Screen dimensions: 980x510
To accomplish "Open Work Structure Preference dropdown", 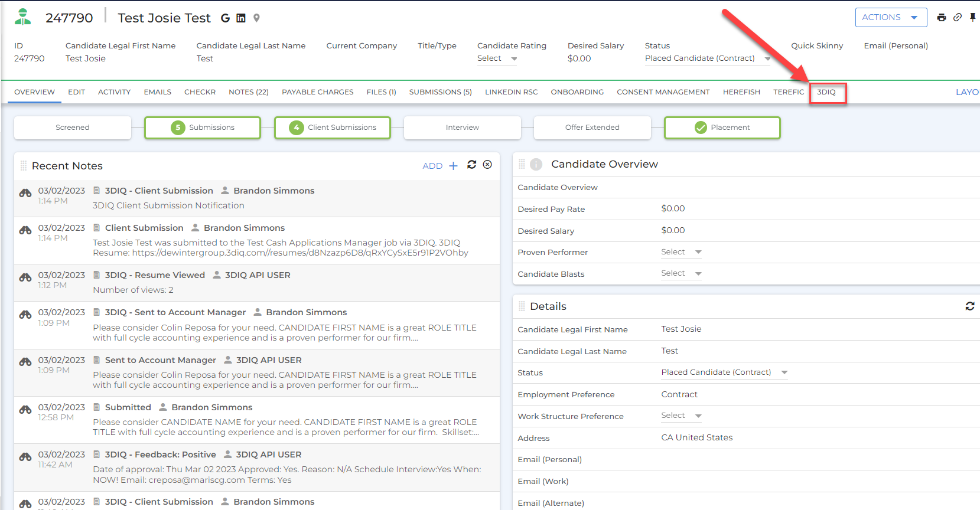I will (x=681, y=416).
